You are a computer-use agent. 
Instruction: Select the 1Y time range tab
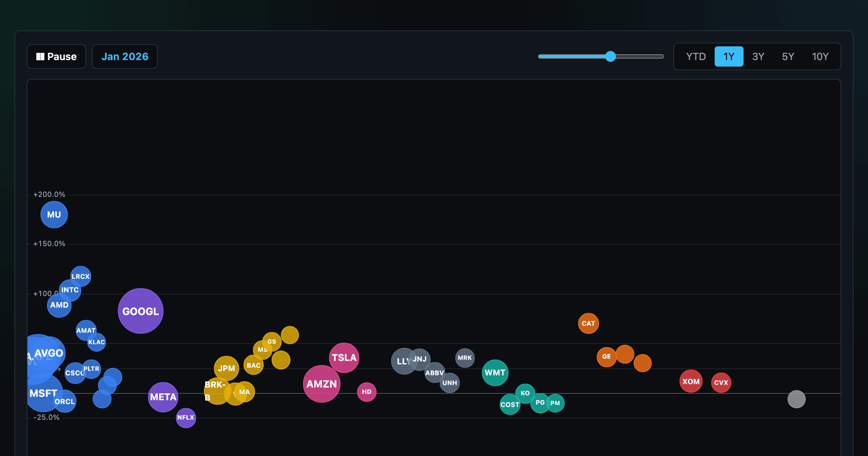[729, 56]
